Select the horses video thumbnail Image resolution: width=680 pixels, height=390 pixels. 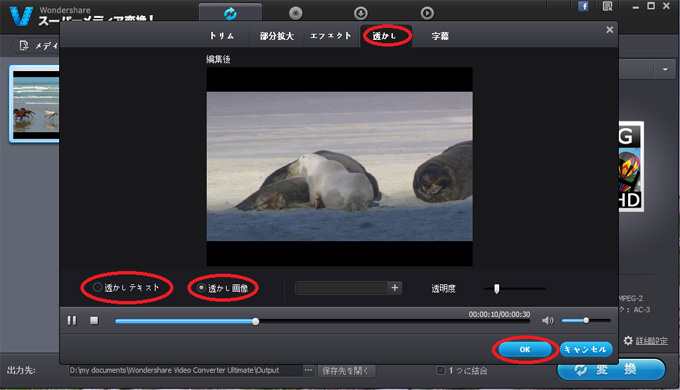(35, 104)
